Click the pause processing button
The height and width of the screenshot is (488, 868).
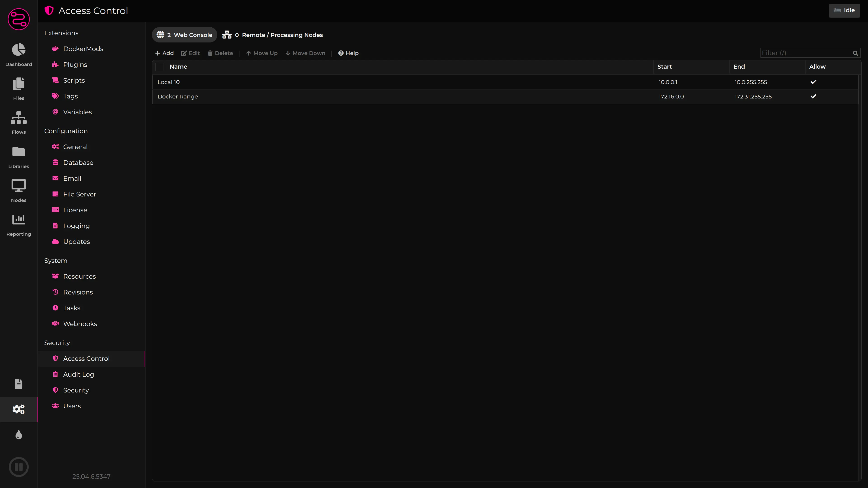(x=19, y=467)
